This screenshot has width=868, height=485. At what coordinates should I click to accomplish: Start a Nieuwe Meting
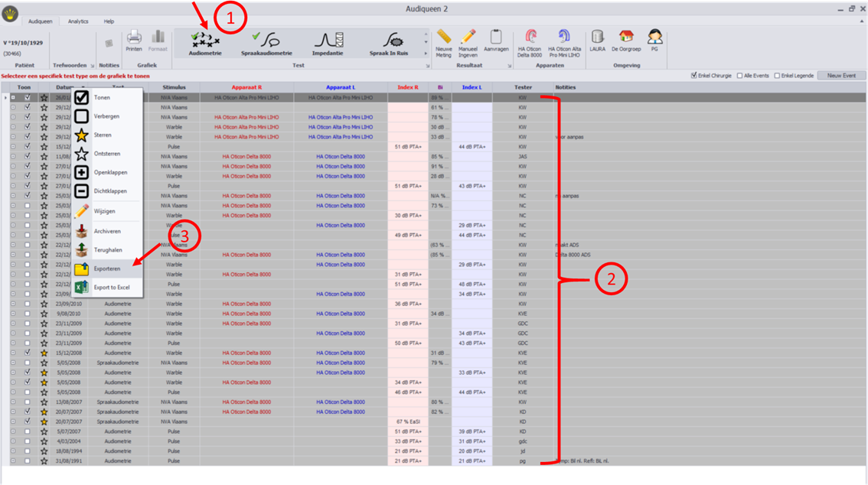pyautogui.click(x=443, y=43)
